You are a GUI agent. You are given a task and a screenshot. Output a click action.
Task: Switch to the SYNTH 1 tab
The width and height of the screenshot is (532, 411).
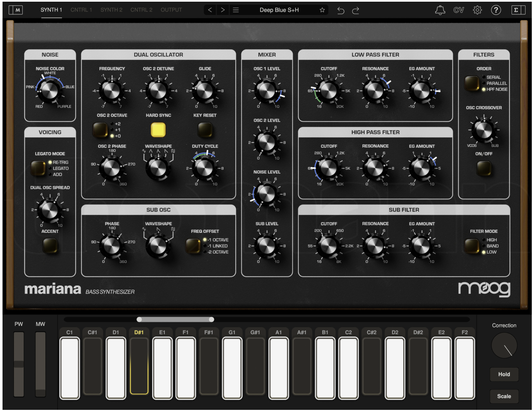point(51,10)
